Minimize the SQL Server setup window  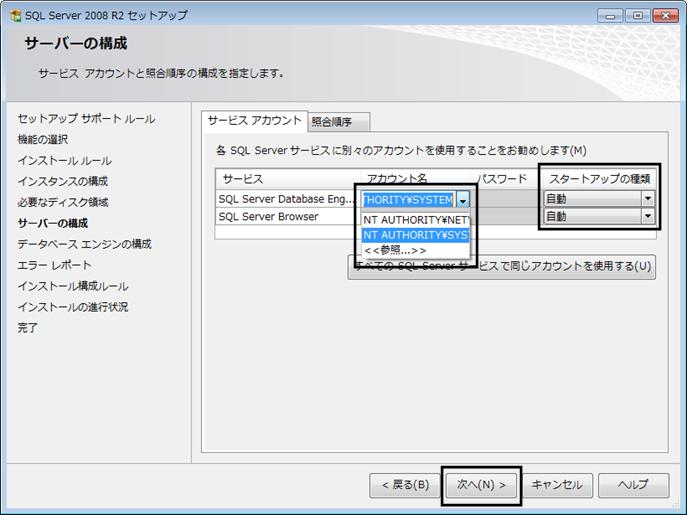tap(610, 16)
